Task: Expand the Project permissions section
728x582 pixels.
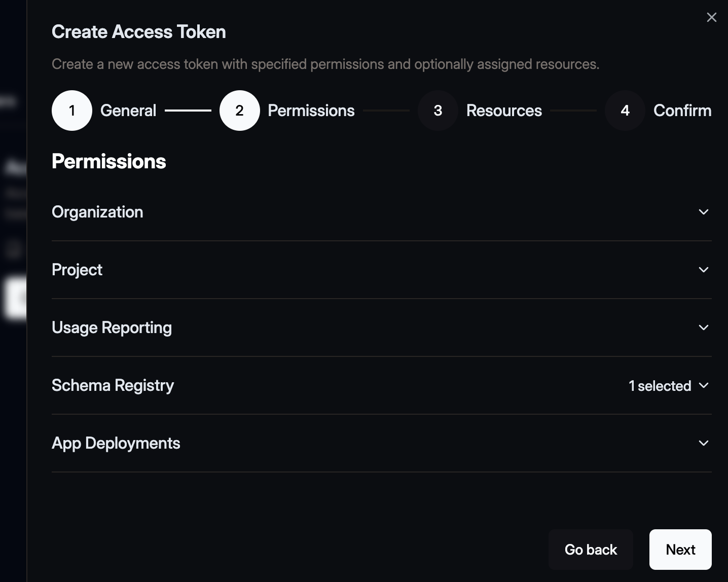Action: coord(703,270)
